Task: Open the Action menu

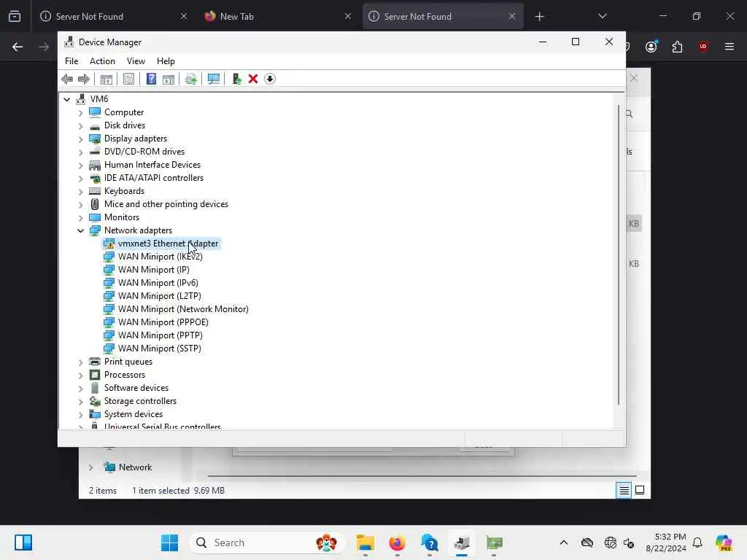Action: click(102, 61)
